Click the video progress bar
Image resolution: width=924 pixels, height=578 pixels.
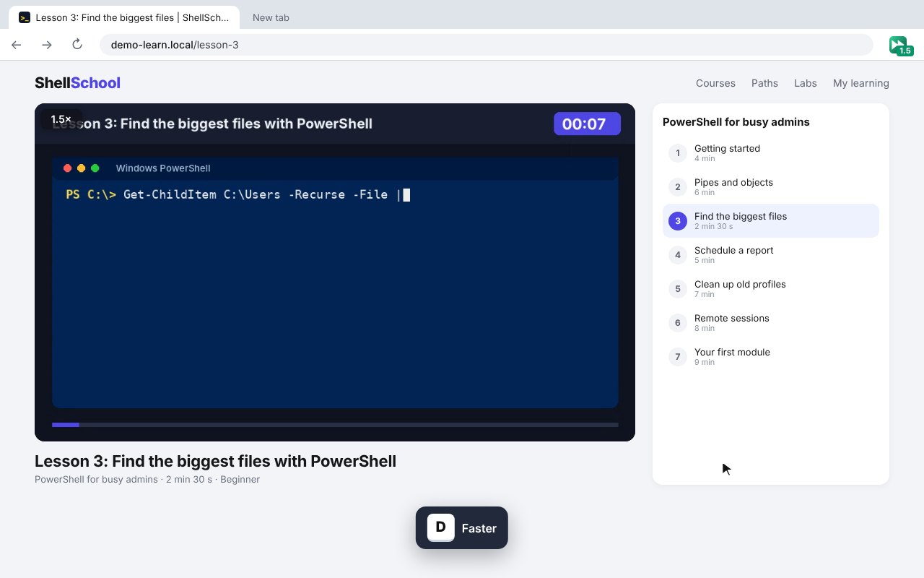tap(335, 425)
